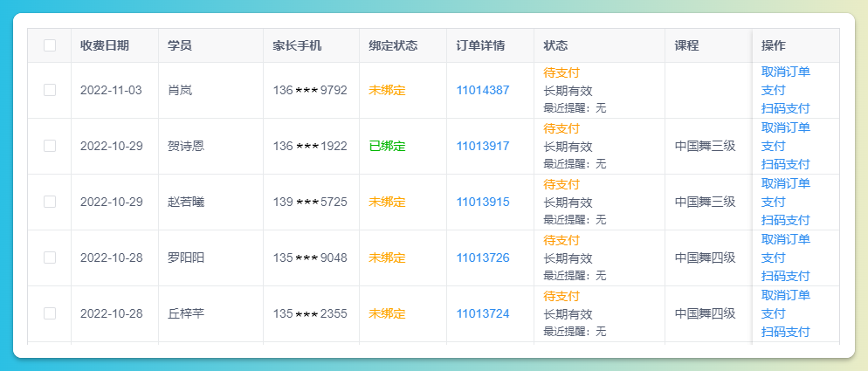Click student name 丘梓芊
The width and height of the screenshot is (868, 371).
(x=186, y=314)
